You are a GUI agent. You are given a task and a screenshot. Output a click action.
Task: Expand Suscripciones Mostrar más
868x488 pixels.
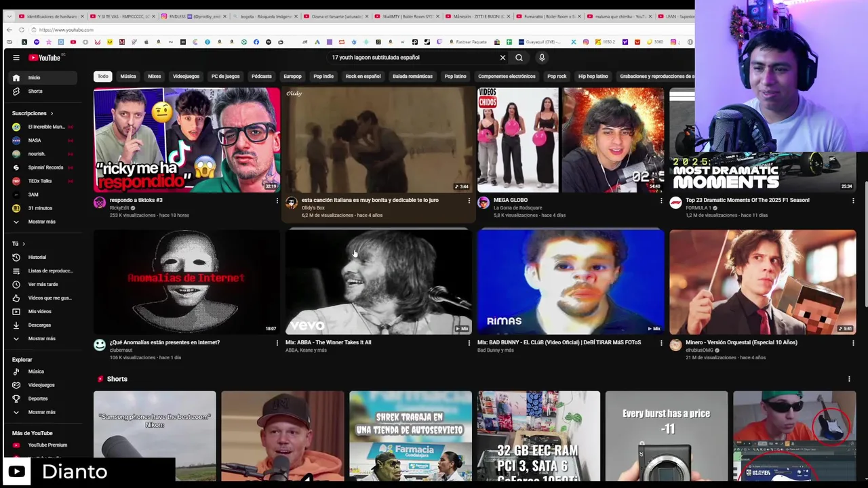pos(43,222)
